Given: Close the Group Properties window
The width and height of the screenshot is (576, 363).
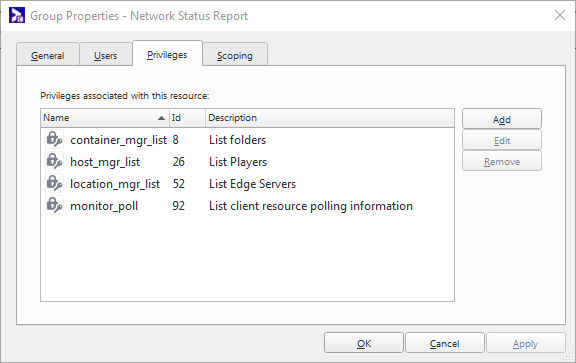Looking at the screenshot, I should tap(560, 15).
